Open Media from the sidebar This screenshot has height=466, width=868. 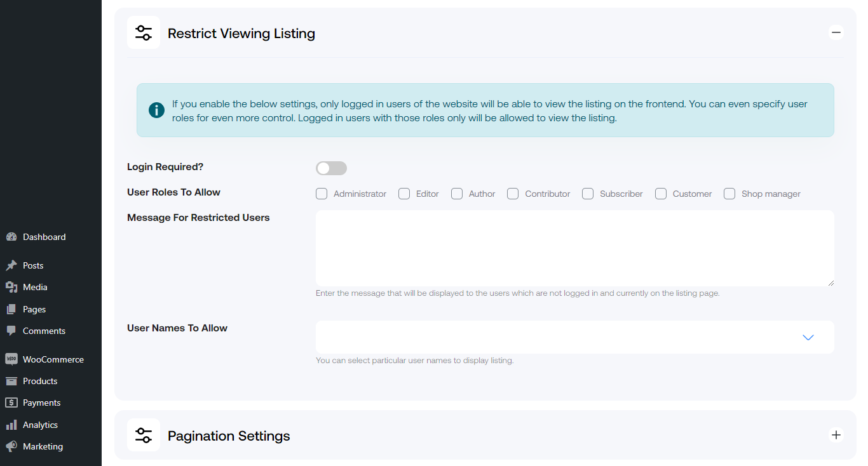(x=36, y=286)
